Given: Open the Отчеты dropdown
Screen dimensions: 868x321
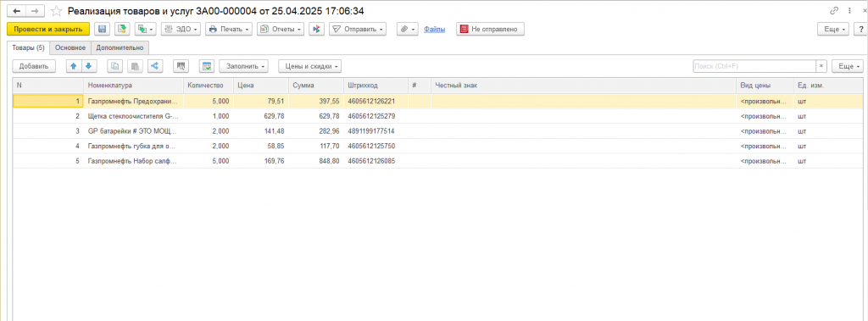Looking at the screenshot, I should pos(280,29).
